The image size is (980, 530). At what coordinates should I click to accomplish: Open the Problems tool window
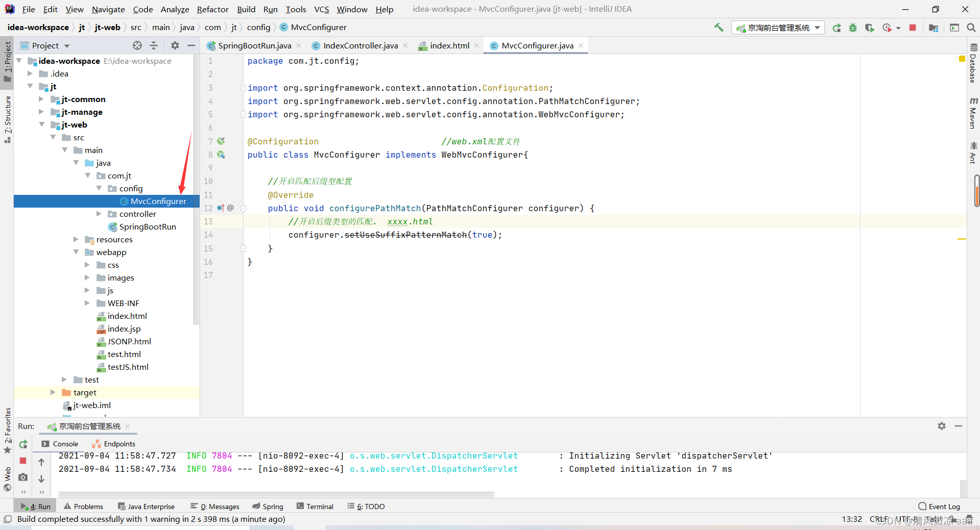[83, 507]
